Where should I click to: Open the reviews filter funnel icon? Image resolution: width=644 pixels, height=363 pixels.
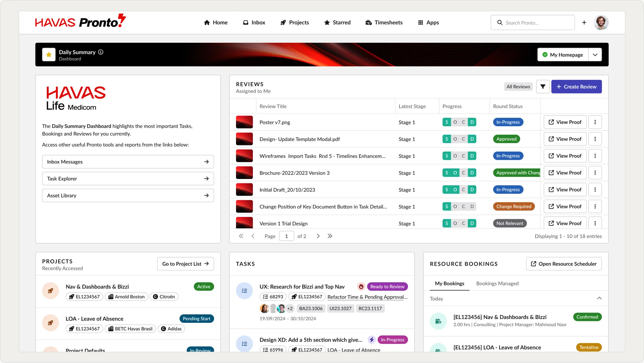543,87
